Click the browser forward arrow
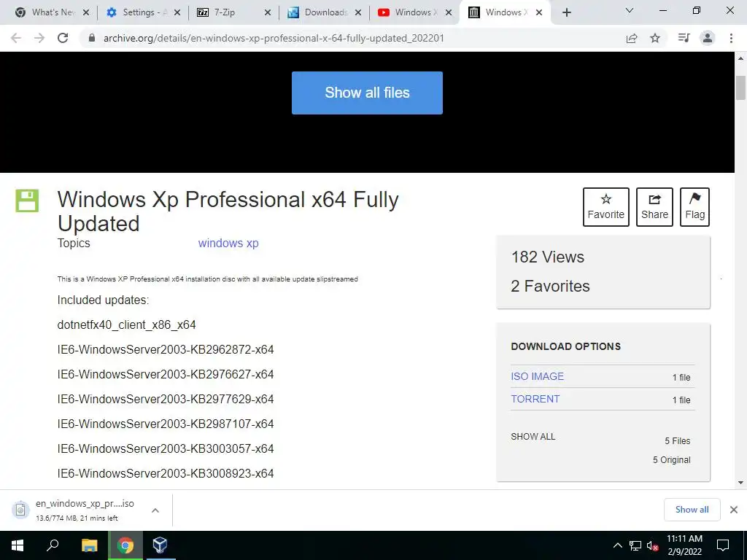Viewport: 747px width, 560px height. coord(39,38)
